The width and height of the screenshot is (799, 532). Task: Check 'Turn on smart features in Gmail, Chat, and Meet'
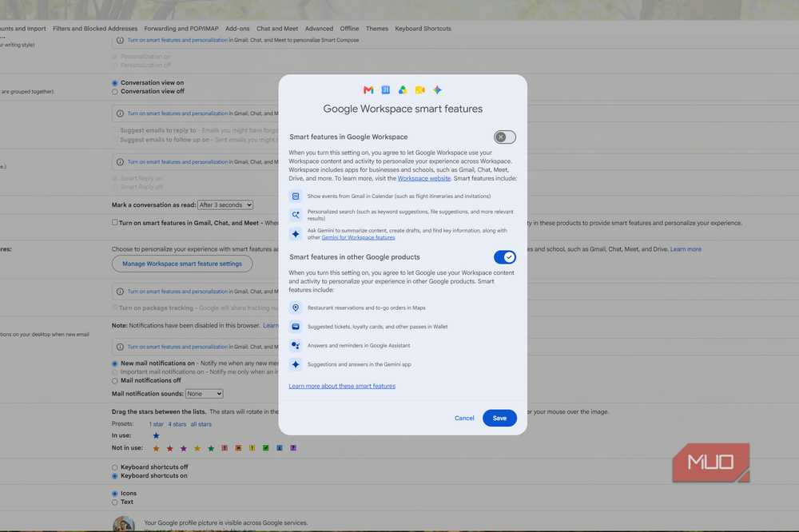114,223
